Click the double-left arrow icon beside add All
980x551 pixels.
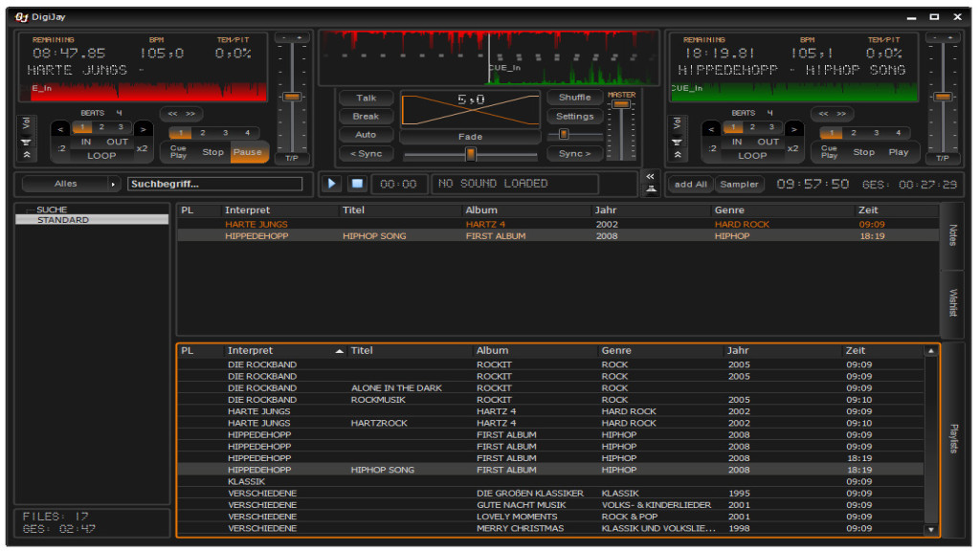click(651, 176)
